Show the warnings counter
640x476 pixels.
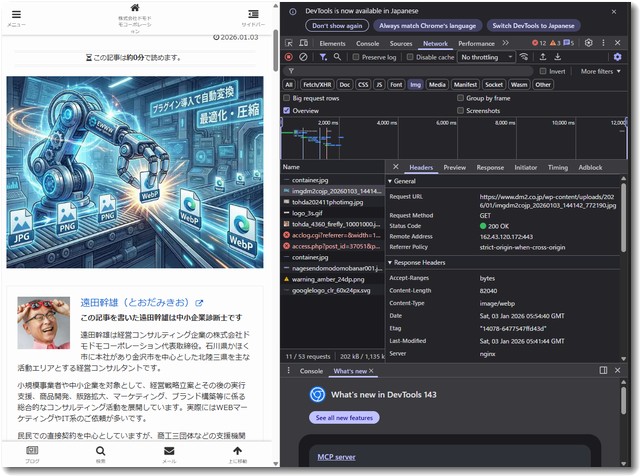coord(555,43)
